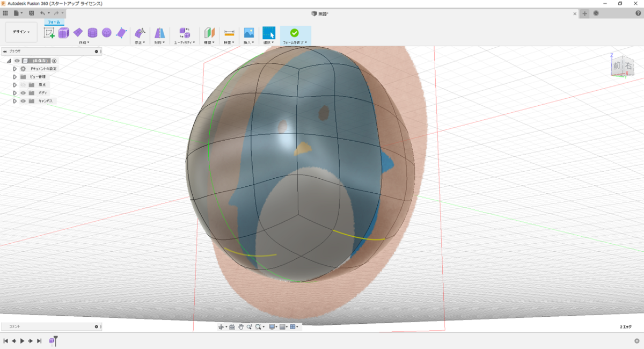Select the form feature in the timeline
This screenshot has height=349, width=644.
[52, 341]
